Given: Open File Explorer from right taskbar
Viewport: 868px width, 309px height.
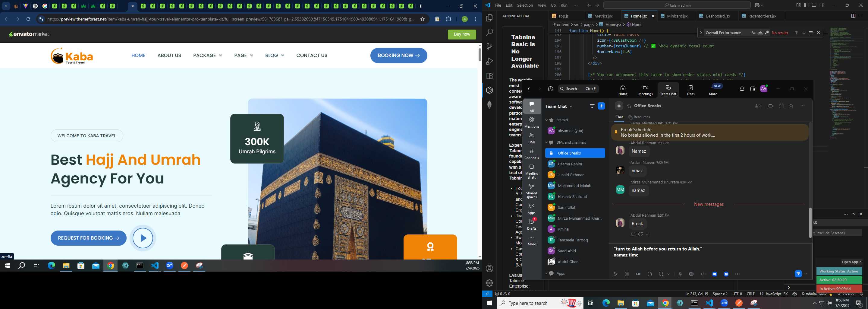Looking at the screenshot, I should coord(621,303).
